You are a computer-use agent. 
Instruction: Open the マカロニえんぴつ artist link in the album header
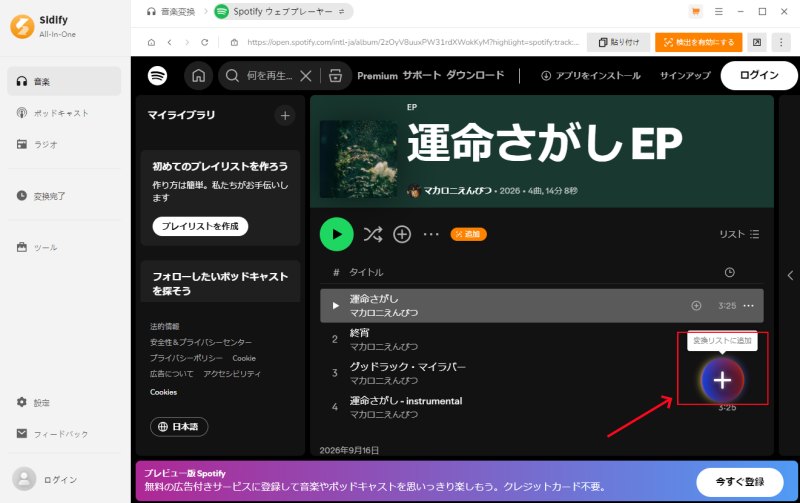point(458,190)
